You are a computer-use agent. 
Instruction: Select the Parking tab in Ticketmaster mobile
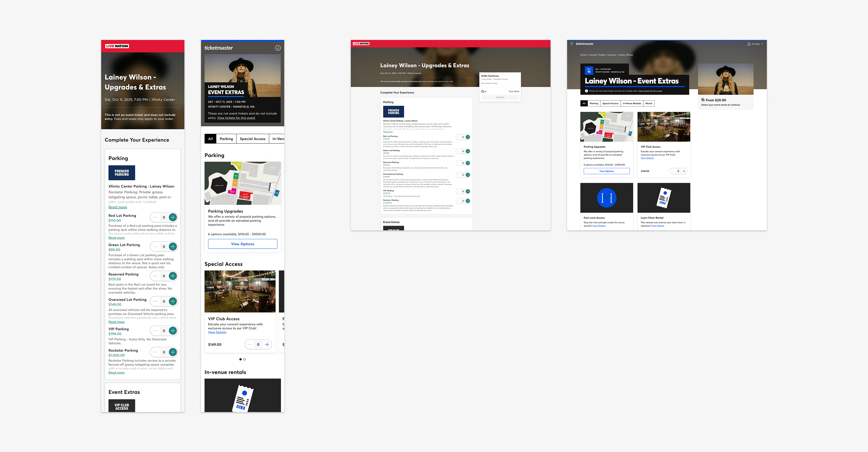pos(226,139)
